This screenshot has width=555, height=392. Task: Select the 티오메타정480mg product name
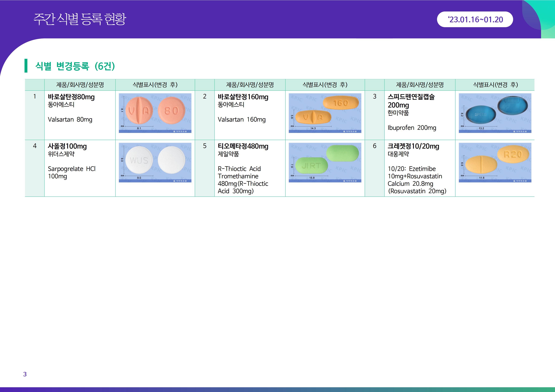243,146
